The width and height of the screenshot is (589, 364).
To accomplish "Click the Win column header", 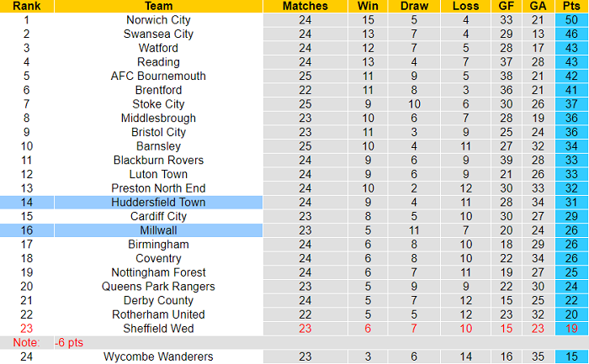I will click(x=368, y=6).
